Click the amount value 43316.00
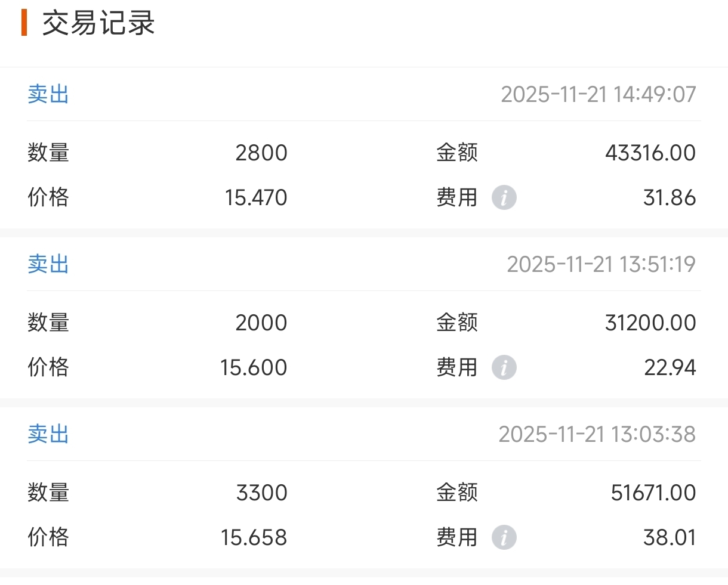The width and height of the screenshot is (728, 585). [x=650, y=153]
